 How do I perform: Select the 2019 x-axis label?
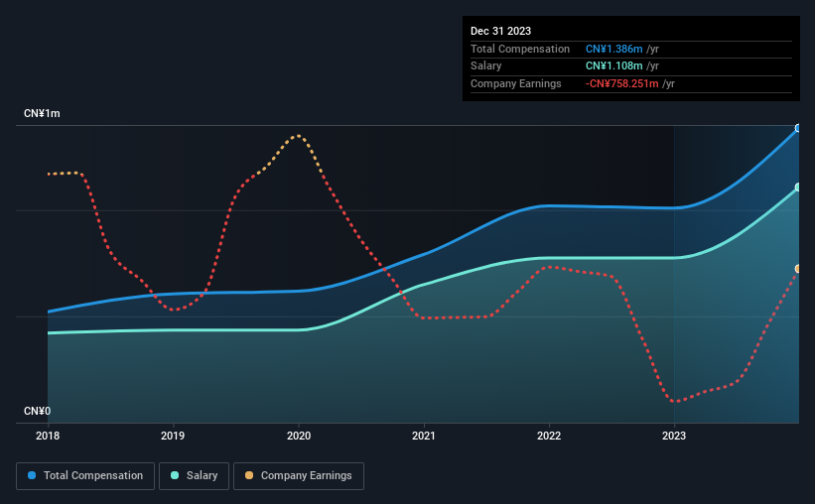(x=173, y=436)
